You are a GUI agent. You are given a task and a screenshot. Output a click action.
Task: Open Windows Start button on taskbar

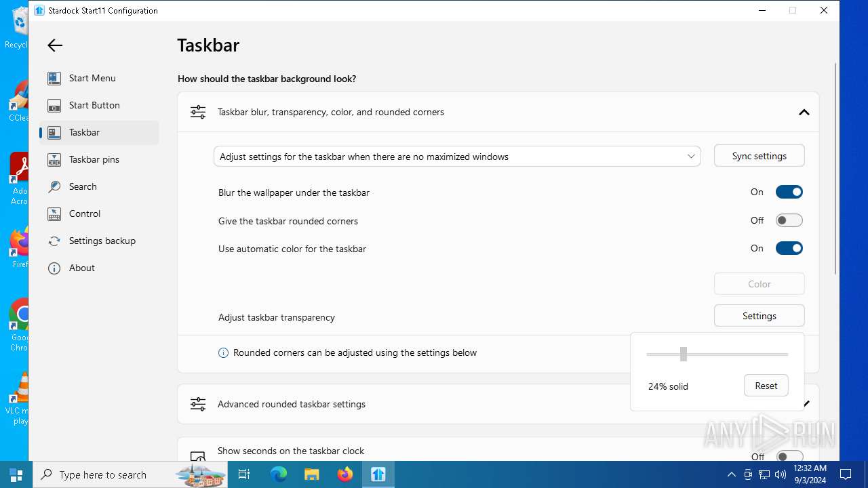pos(16,474)
